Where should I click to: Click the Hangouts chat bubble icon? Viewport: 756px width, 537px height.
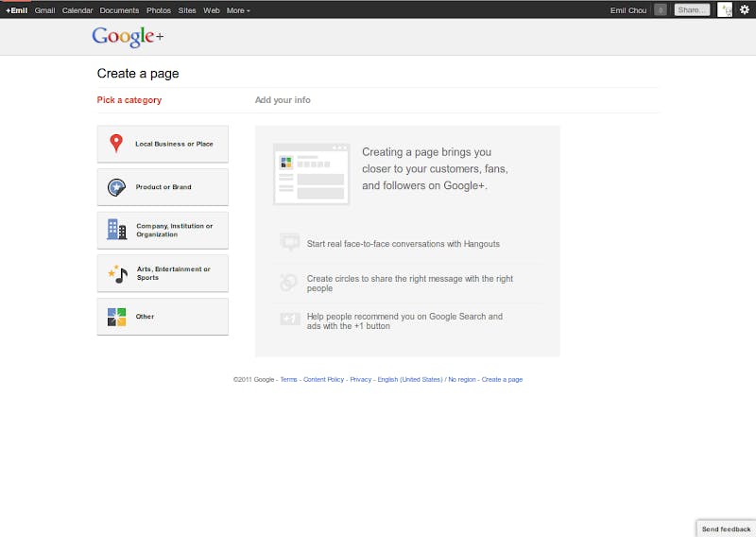pyautogui.click(x=290, y=242)
